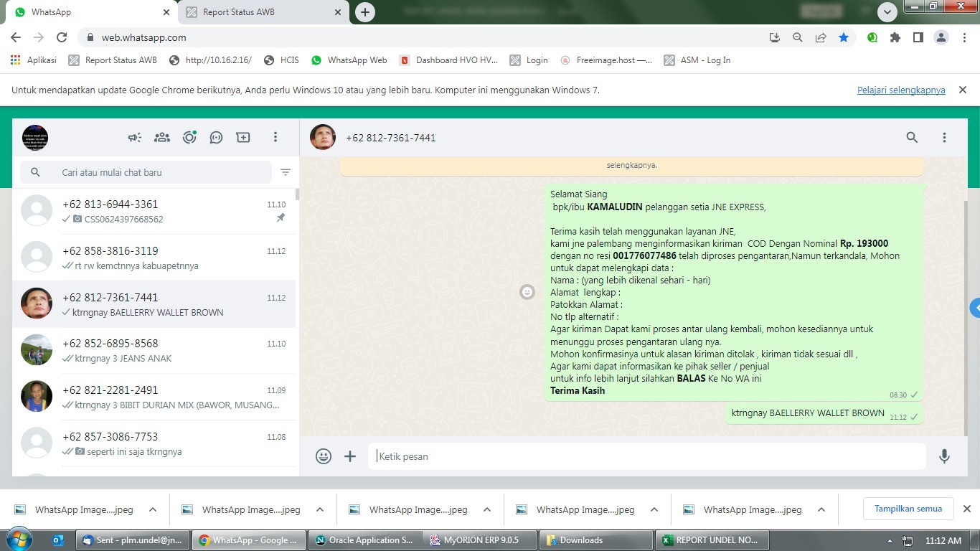Image resolution: width=980 pixels, height=551 pixels.
Task: Open the attach plus button
Action: pyautogui.click(x=350, y=456)
